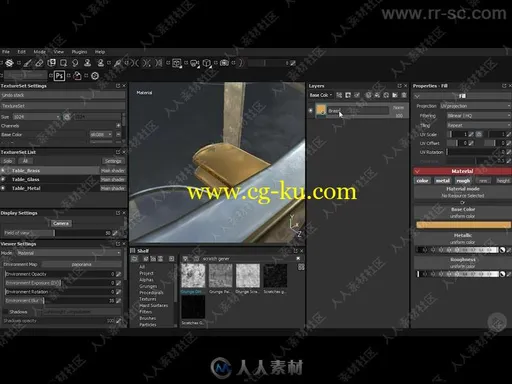Click the Photoshop export icon

click(x=59, y=76)
